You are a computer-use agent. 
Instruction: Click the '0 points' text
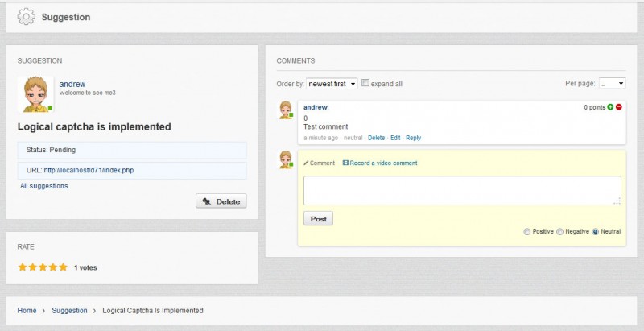tap(595, 107)
